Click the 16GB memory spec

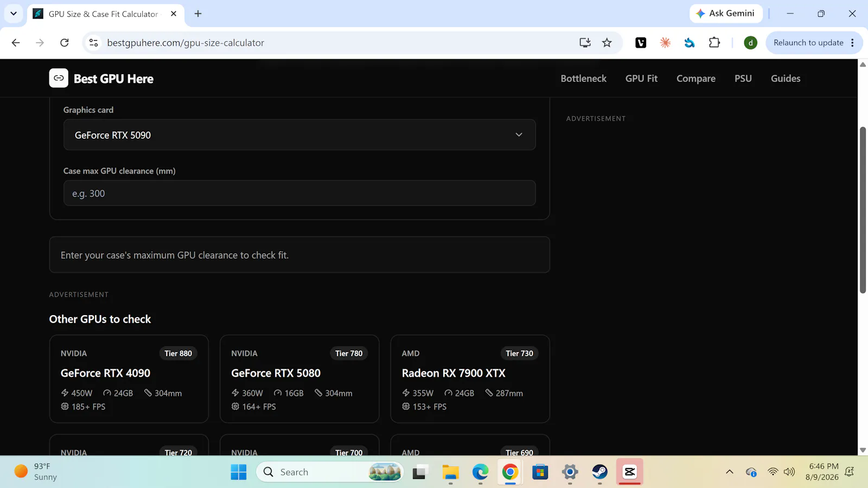tap(289, 393)
